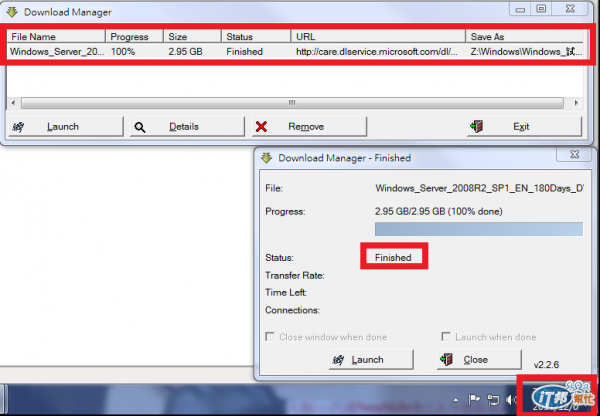Toggle 'Close window when done' checkbox
The height and width of the screenshot is (416, 600).
coord(270,337)
